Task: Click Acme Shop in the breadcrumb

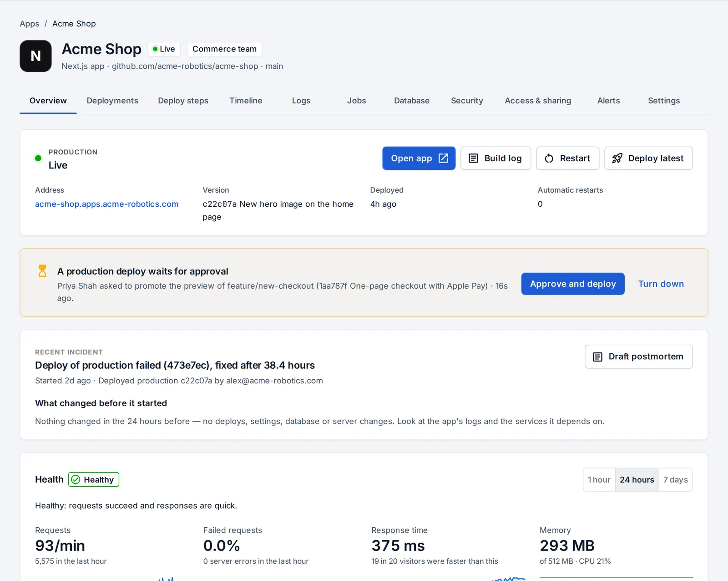Action: [74, 24]
